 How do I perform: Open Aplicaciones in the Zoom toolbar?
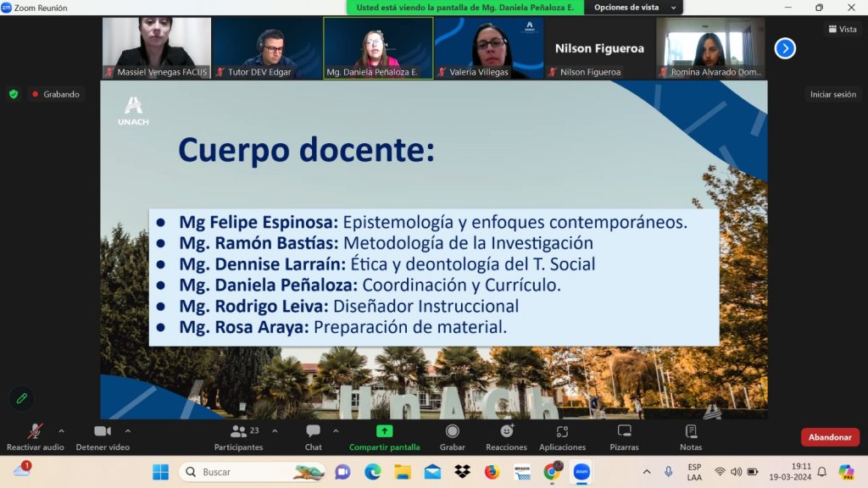point(562,437)
